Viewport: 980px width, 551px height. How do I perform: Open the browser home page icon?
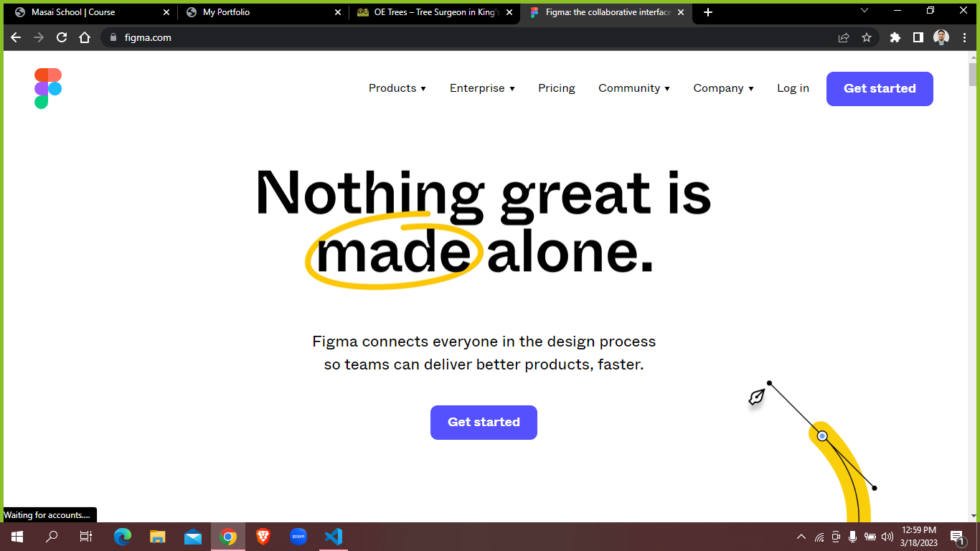pyautogui.click(x=85, y=37)
